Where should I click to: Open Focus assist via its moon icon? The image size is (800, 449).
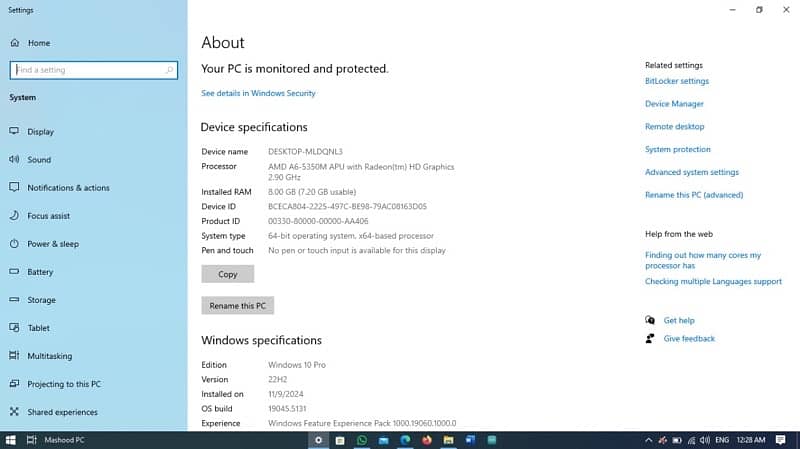tap(14, 216)
